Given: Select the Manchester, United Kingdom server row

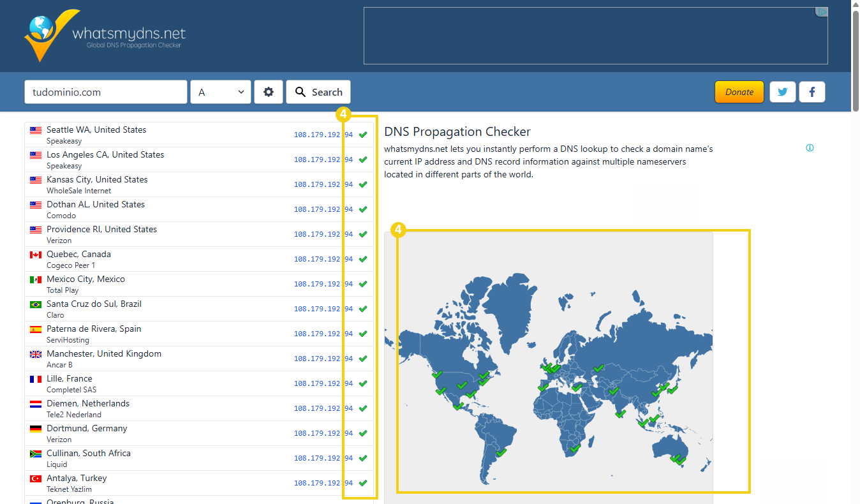Looking at the screenshot, I should pyautogui.click(x=159, y=359).
